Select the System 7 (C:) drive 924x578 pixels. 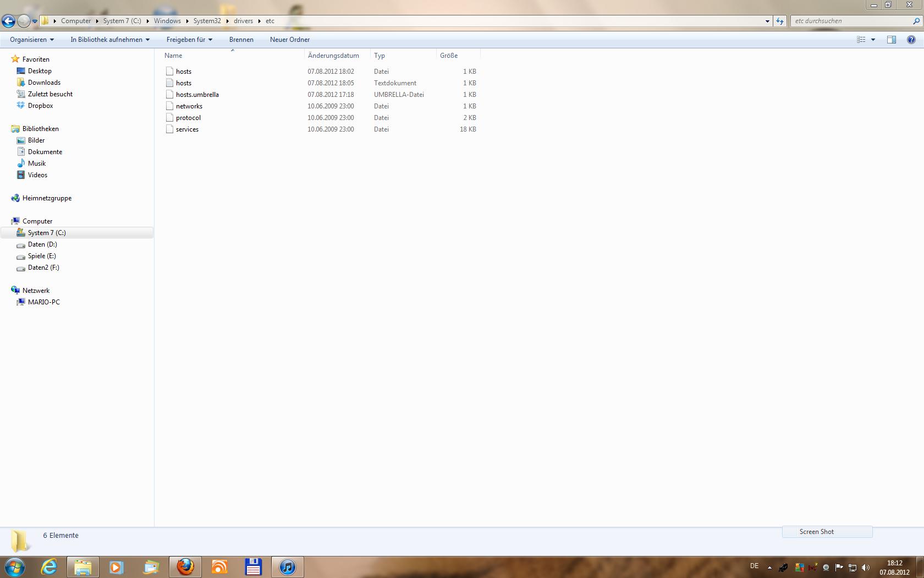(x=47, y=233)
